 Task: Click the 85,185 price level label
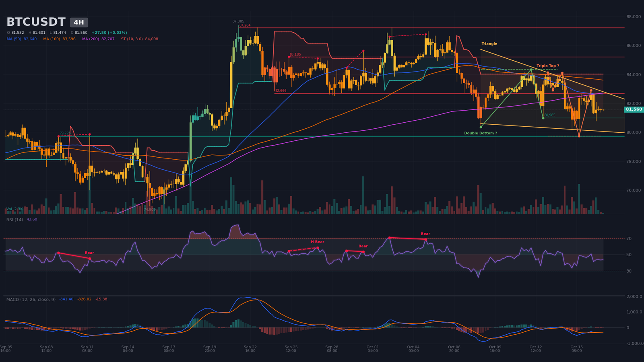click(x=295, y=55)
